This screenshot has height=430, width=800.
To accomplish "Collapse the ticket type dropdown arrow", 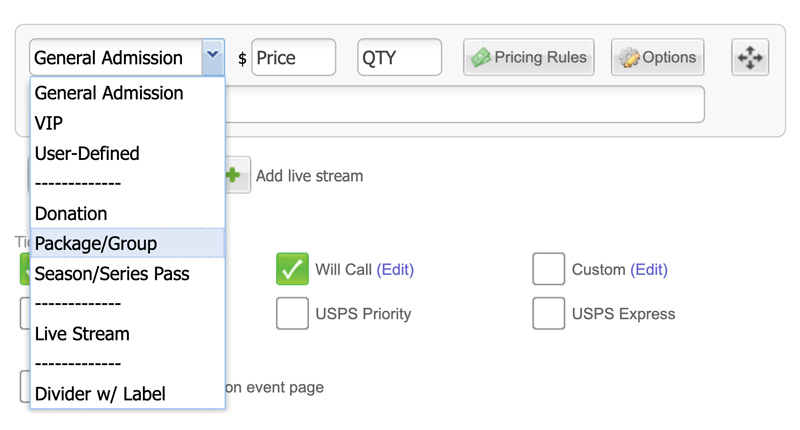I will [x=213, y=57].
